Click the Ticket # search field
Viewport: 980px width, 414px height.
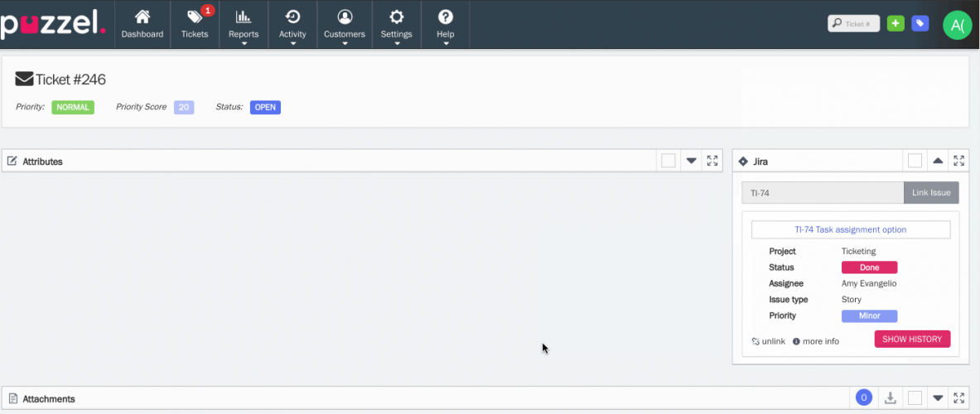pos(854,24)
